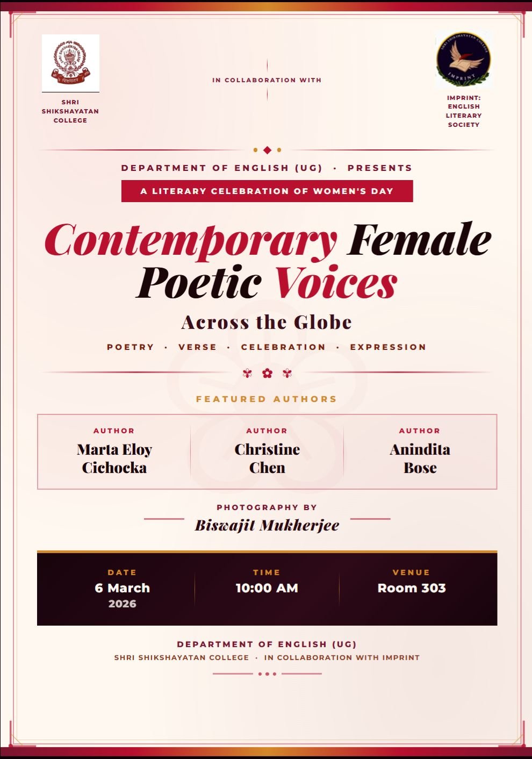Click the red diamond ornament below the logos
532x759 pixels.
(x=267, y=150)
